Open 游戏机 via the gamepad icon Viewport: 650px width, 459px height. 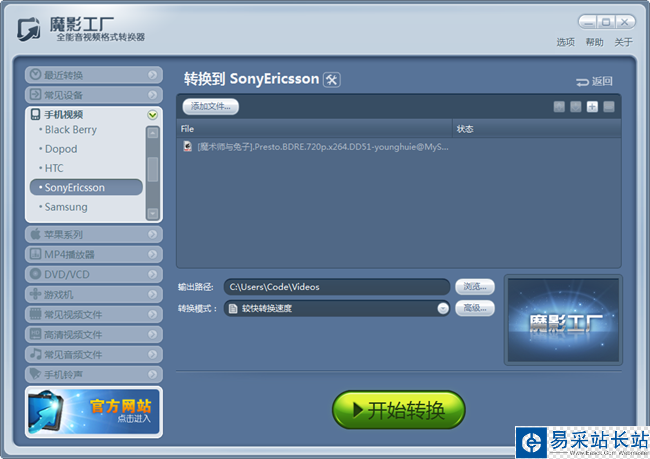coord(36,294)
